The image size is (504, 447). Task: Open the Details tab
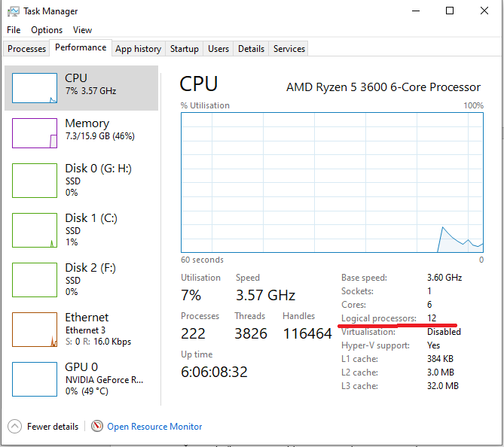coord(251,49)
